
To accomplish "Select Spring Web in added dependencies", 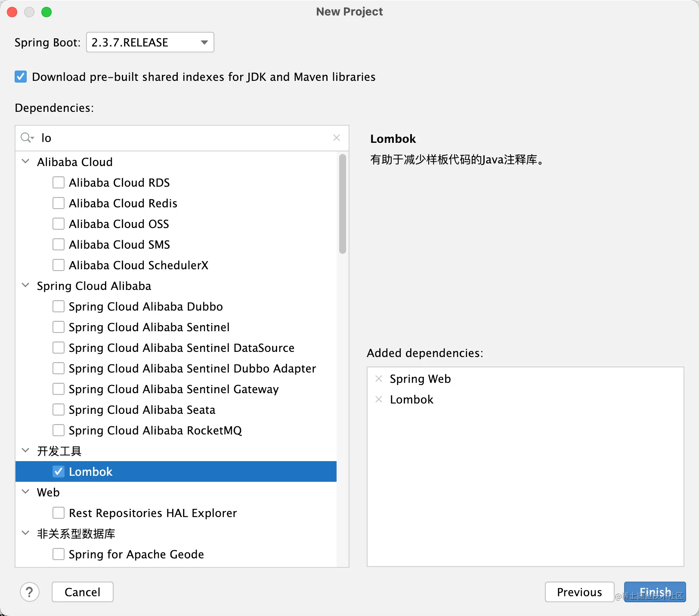I will [x=420, y=379].
